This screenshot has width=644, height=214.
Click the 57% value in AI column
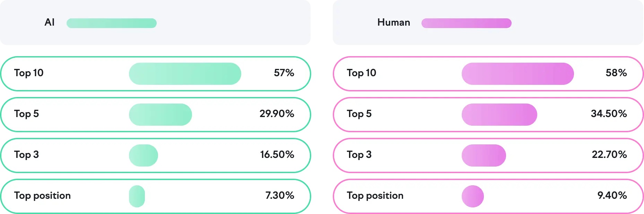(284, 73)
